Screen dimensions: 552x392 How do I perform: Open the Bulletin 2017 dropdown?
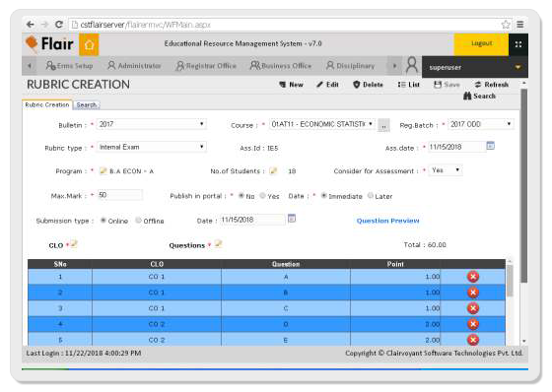[x=152, y=124]
